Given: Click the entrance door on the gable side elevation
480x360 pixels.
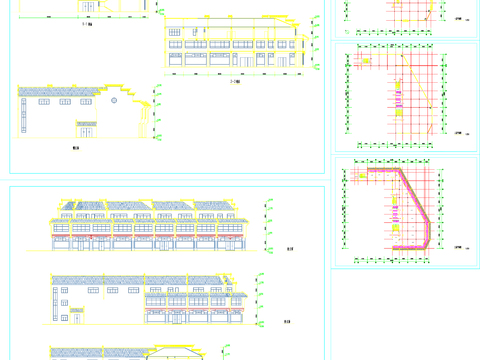Looking at the screenshot, I should [x=87, y=132].
